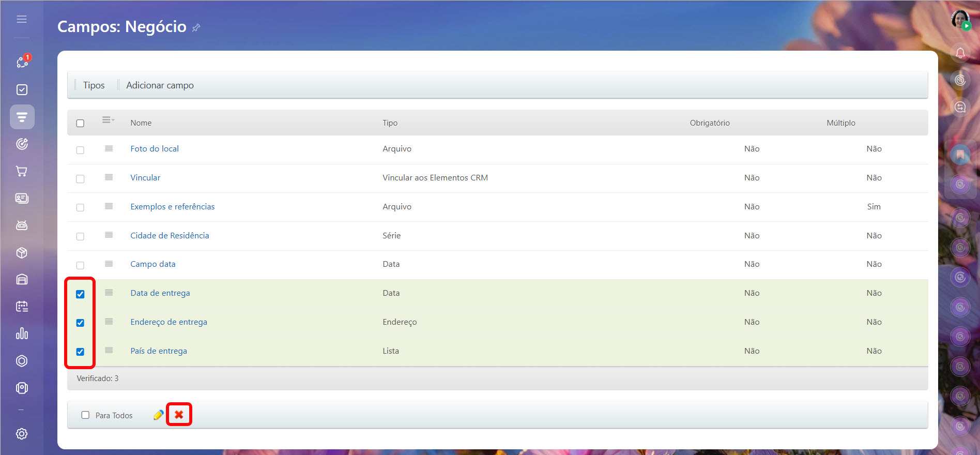This screenshot has width=980, height=455.
Task: Click Adicionar campo in the toolbar
Action: [x=160, y=85]
